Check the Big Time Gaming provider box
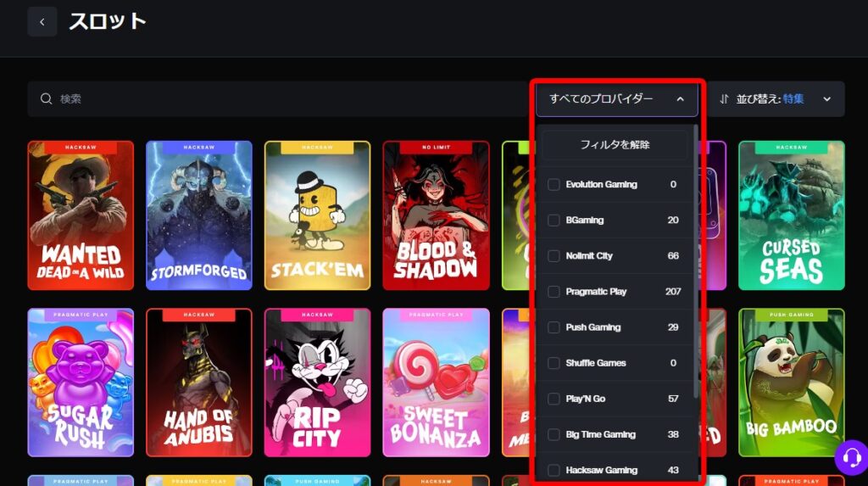The width and height of the screenshot is (868, 486). pos(554,434)
